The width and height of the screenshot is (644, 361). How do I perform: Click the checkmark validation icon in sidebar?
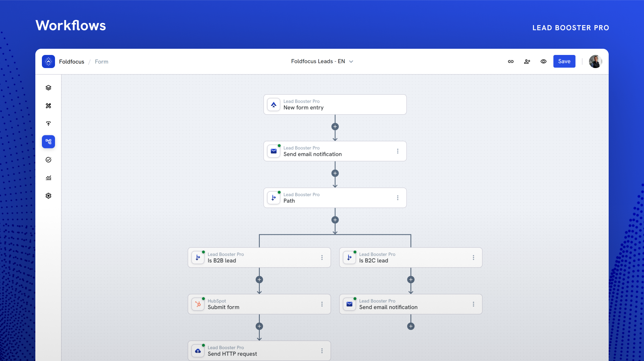(x=48, y=159)
